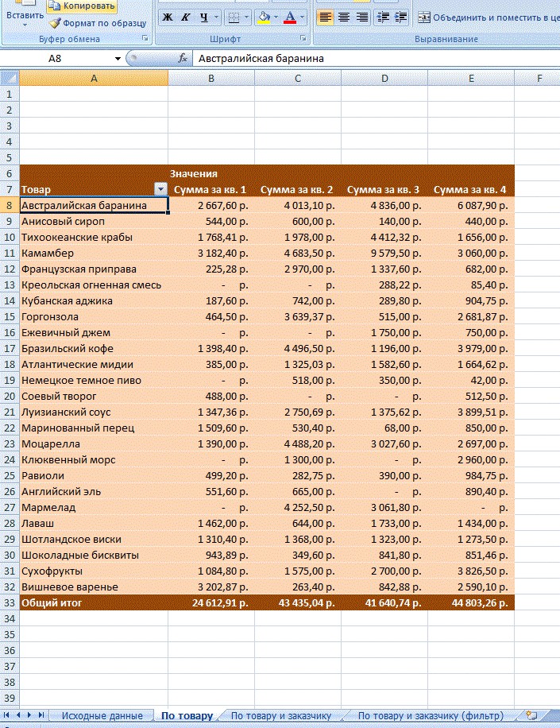Click the Select All corner button

tap(10, 78)
